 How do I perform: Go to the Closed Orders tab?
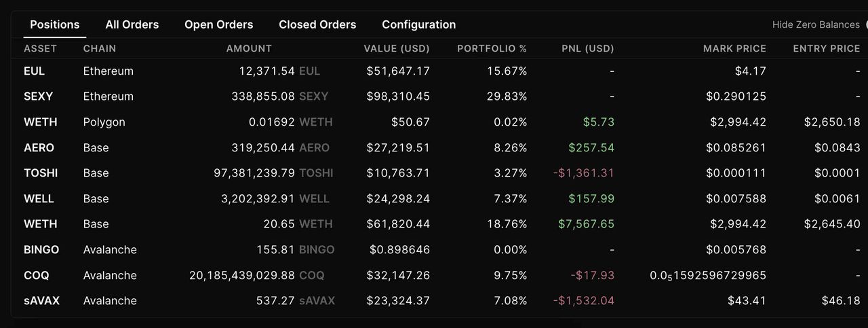(x=317, y=24)
